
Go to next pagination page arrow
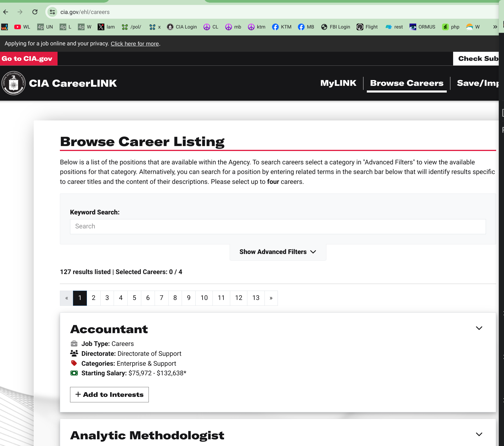[x=271, y=298]
